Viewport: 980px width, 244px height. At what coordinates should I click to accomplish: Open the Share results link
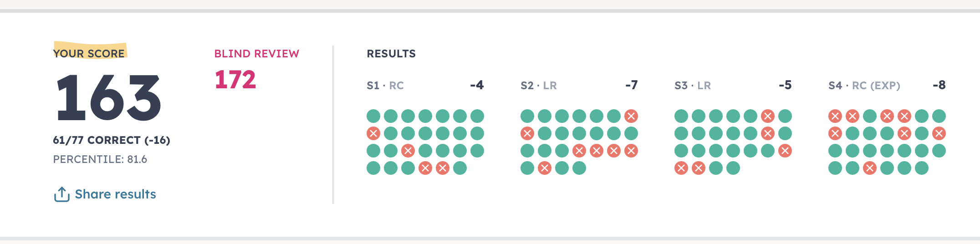(115, 194)
